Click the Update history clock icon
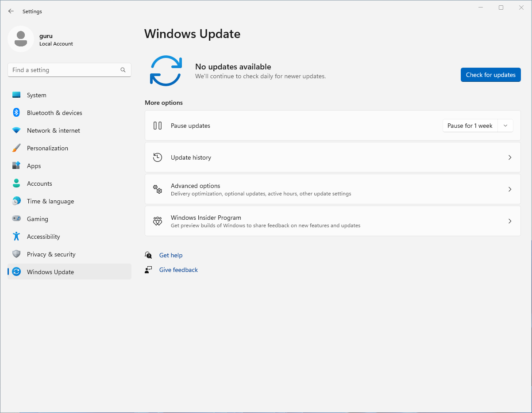 point(158,157)
